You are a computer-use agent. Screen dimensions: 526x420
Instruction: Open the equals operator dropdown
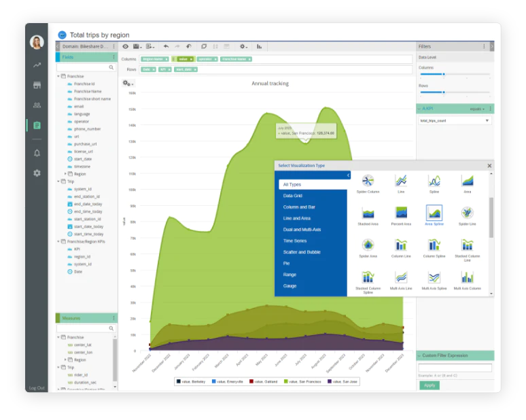[477, 109]
